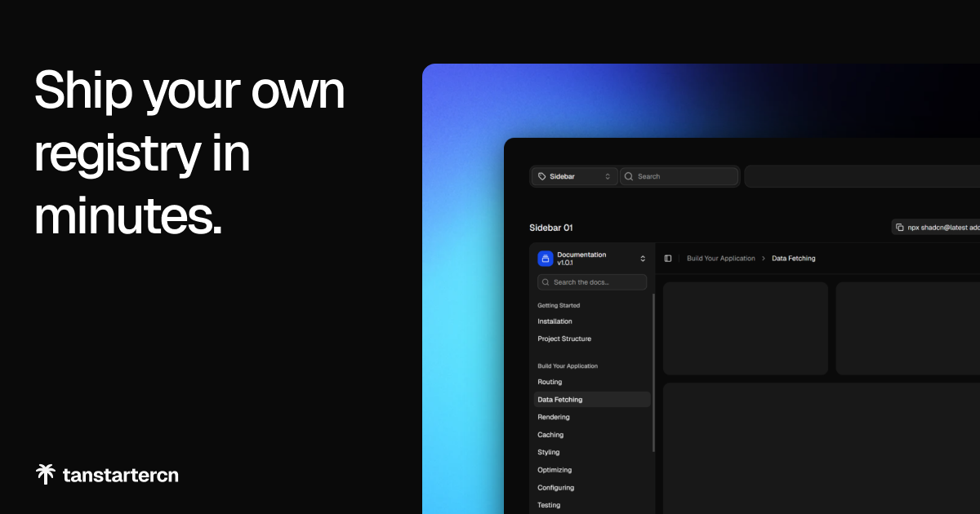The image size is (980, 514).
Task: Click the Search the docs field
Action: point(592,282)
